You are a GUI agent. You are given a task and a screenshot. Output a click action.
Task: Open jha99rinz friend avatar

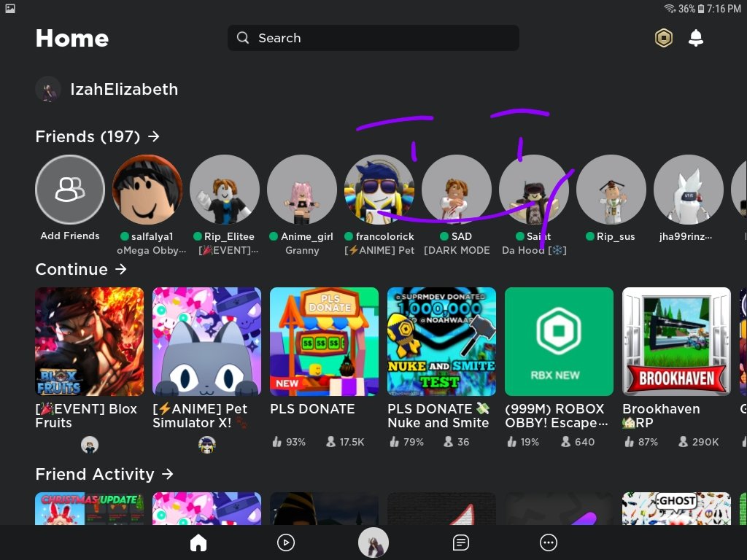(688, 190)
